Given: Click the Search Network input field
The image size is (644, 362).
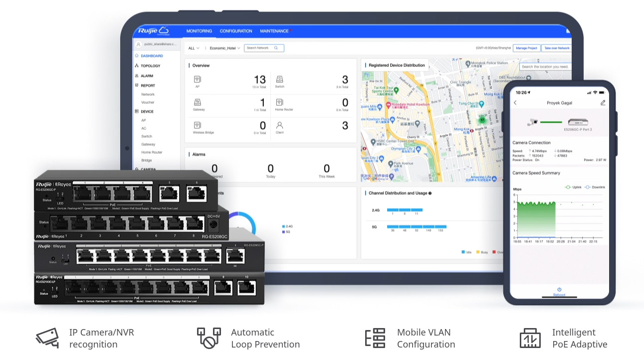Looking at the screenshot, I should [264, 48].
